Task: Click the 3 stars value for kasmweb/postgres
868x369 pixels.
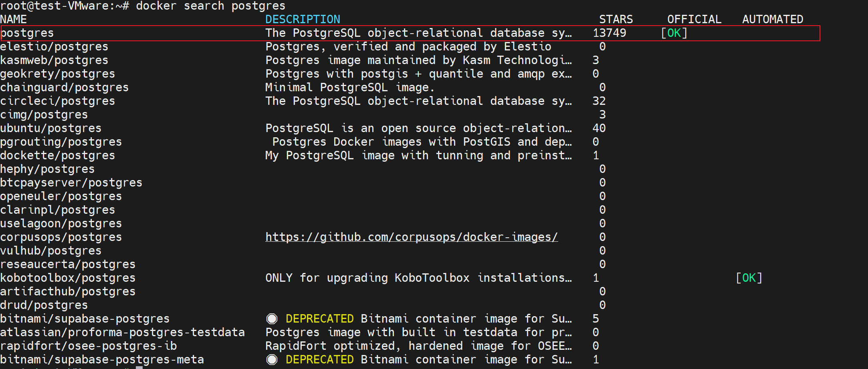Action: click(x=596, y=60)
